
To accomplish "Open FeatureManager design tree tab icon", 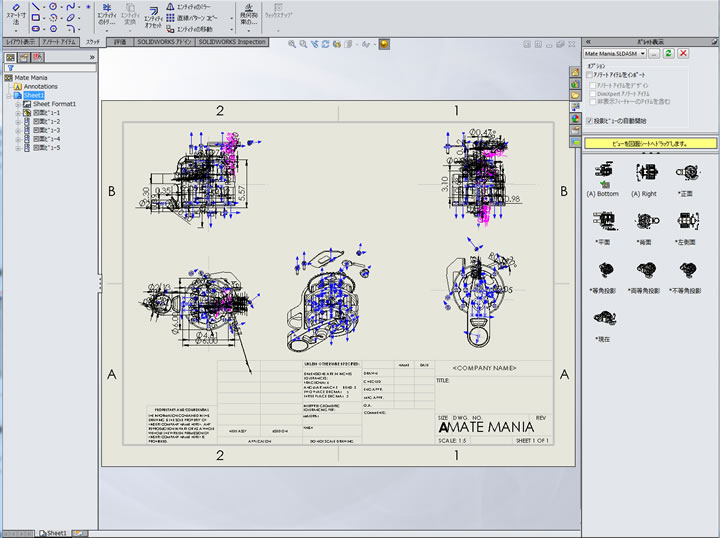I will (10, 57).
